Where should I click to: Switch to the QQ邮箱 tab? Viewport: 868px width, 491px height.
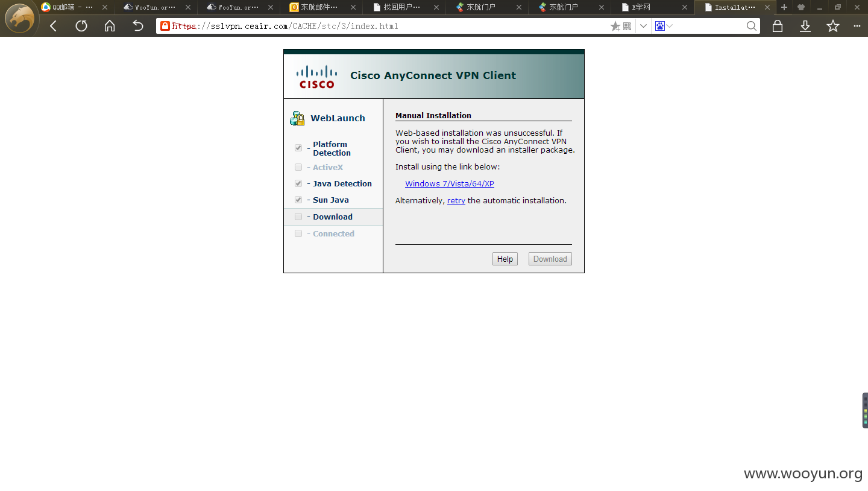pyautogui.click(x=72, y=7)
